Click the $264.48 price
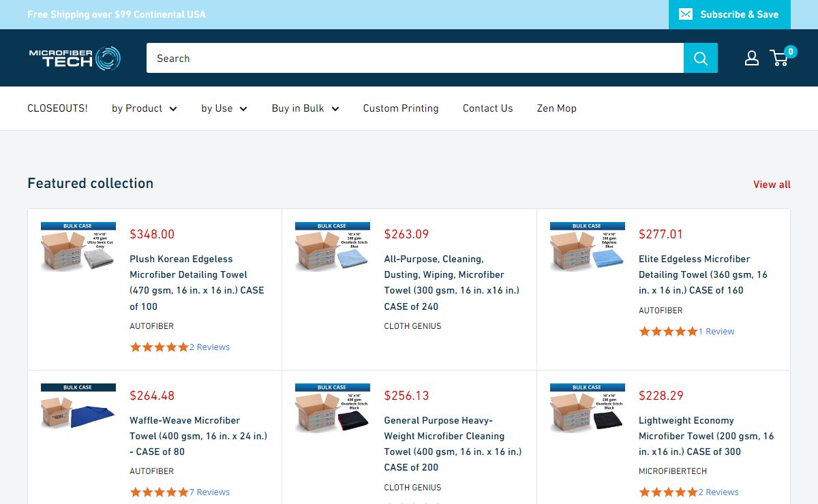The width and height of the screenshot is (818, 504). (x=152, y=396)
